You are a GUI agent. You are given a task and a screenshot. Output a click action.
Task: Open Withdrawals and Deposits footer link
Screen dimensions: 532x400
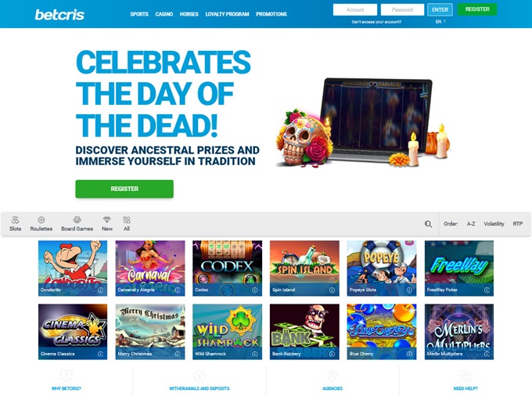click(199, 388)
